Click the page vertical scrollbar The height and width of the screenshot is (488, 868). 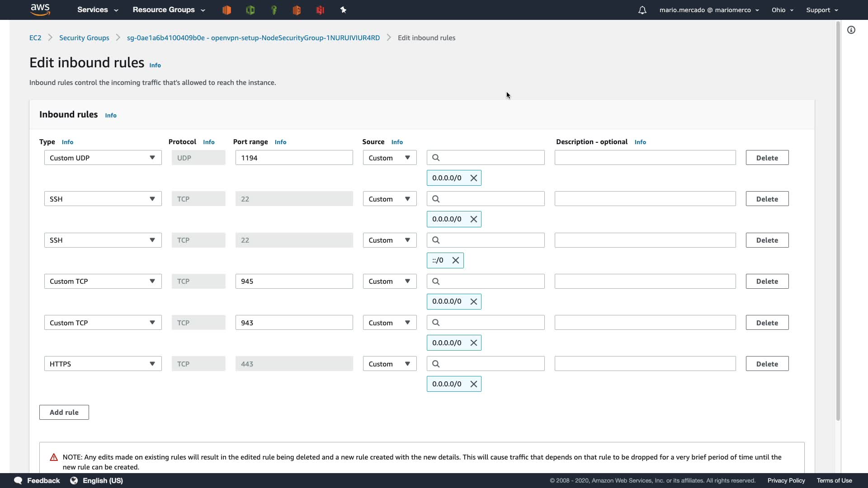(838, 221)
